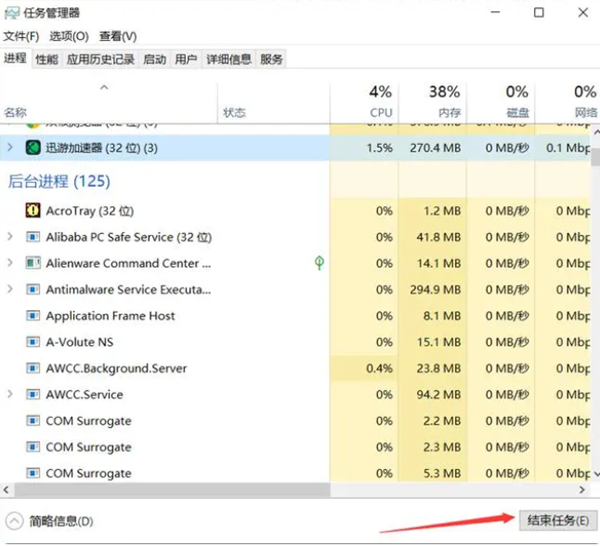Image resolution: width=600 pixels, height=546 pixels.
Task: Switch to the 服务 tab
Action: 271,59
